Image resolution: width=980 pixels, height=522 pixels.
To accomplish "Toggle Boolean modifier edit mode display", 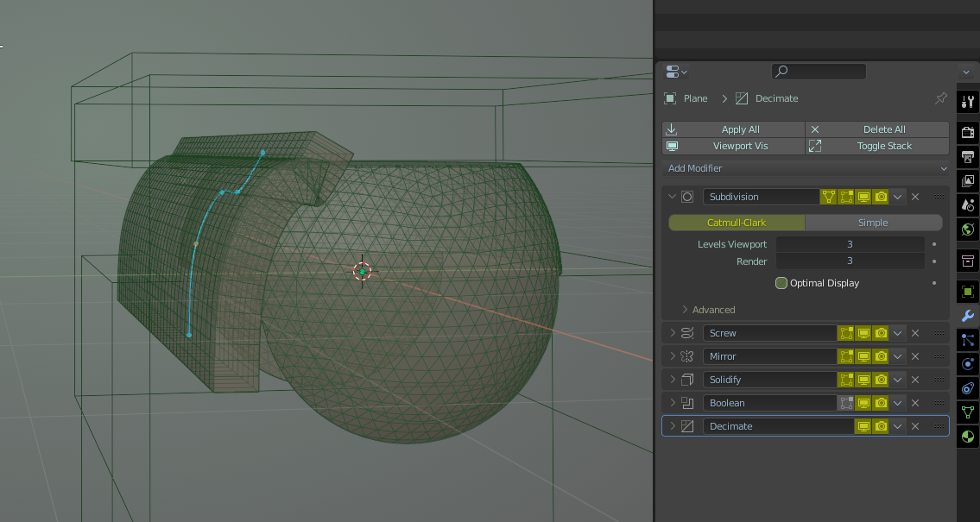I will (845, 403).
